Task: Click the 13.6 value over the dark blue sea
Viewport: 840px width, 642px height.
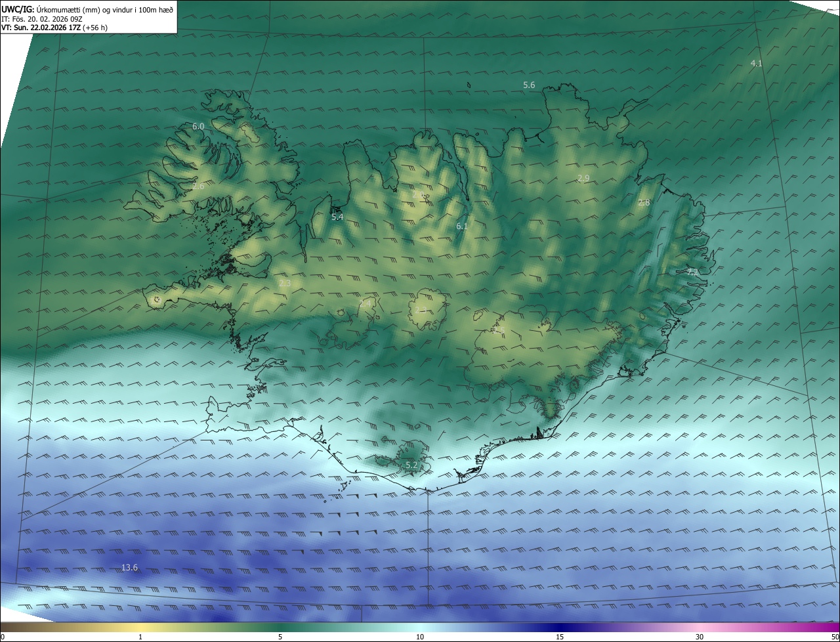Action: pyautogui.click(x=130, y=567)
